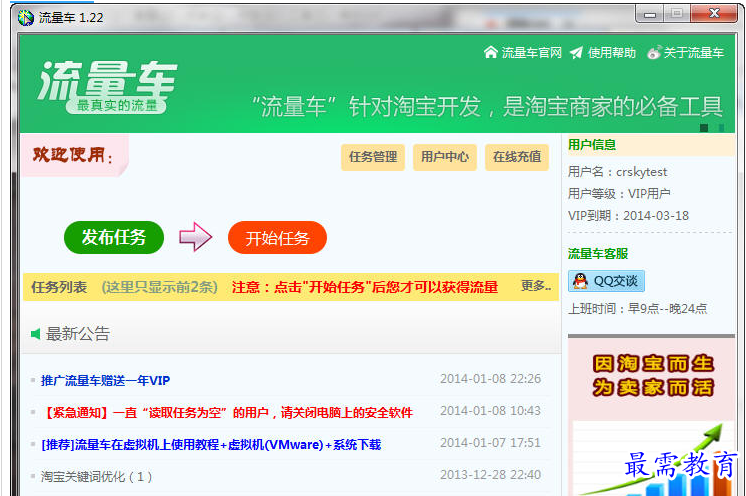
Task: Open 淘宝关键词优化（1）announcement
Action: [97, 477]
